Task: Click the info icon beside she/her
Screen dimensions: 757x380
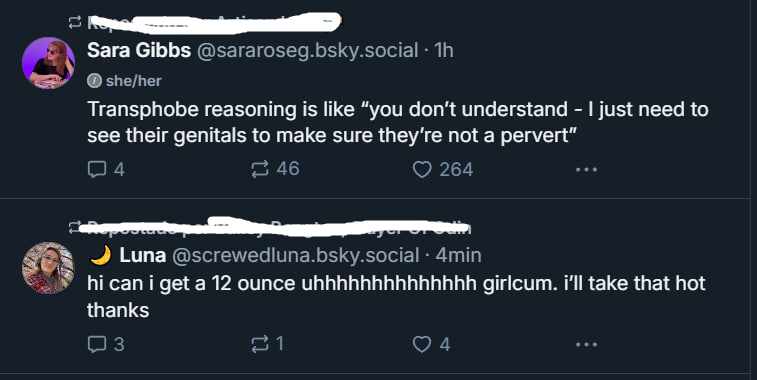Action: click(94, 81)
